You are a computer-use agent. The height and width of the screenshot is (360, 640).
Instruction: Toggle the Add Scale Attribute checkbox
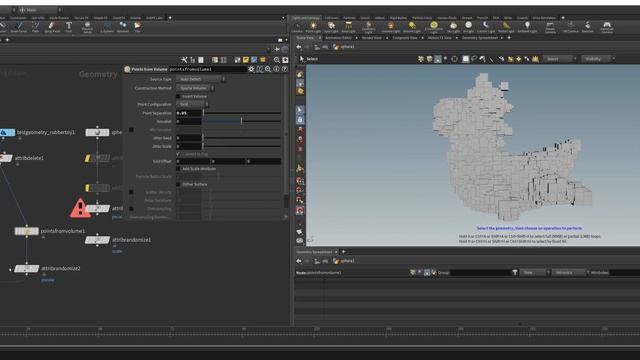pyautogui.click(x=178, y=169)
